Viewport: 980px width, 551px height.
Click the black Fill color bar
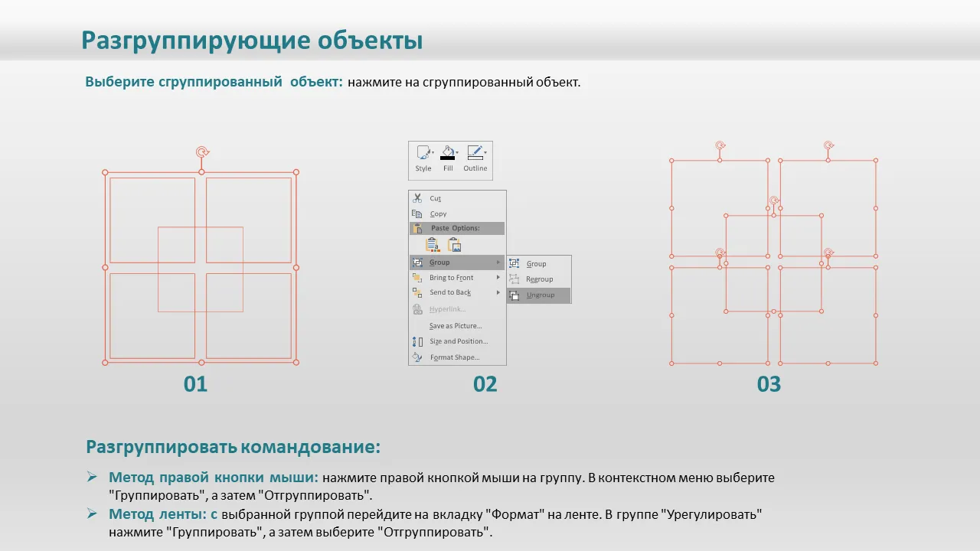(x=447, y=158)
